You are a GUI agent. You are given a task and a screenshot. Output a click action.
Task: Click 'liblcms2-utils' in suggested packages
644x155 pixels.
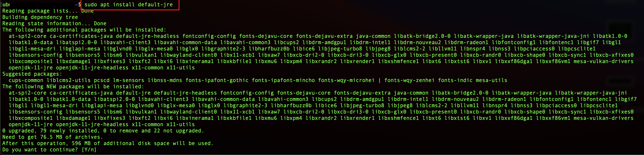tap(69, 80)
